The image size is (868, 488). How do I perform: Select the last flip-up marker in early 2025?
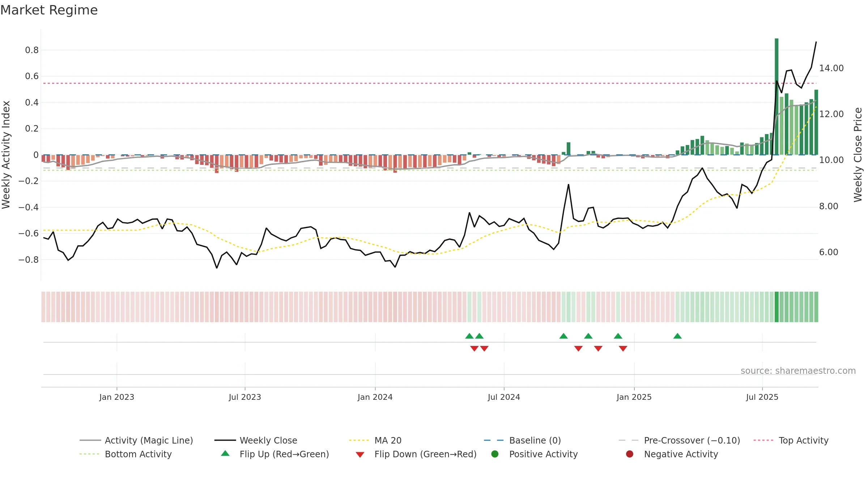(677, 336)
